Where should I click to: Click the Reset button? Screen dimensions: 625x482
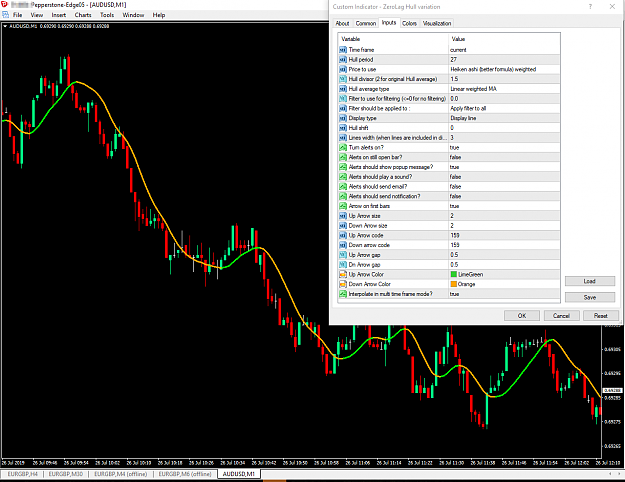pyautogui.click(x=601, y=316)
